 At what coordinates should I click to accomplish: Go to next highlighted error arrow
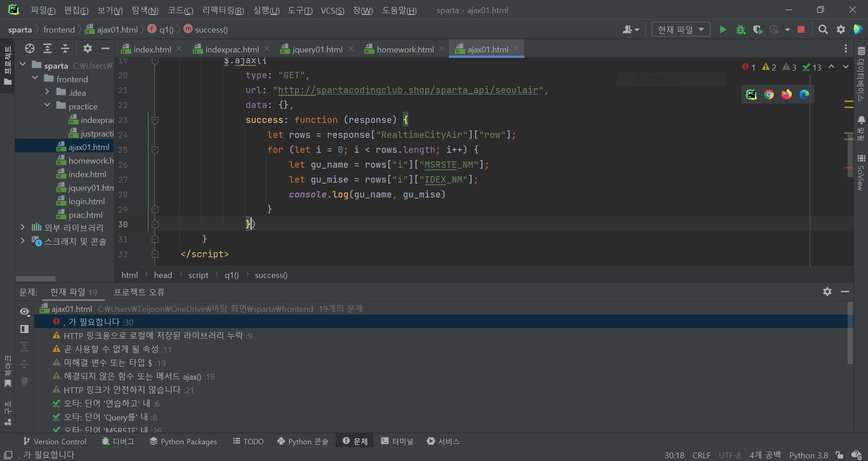[x=846, y=67]
